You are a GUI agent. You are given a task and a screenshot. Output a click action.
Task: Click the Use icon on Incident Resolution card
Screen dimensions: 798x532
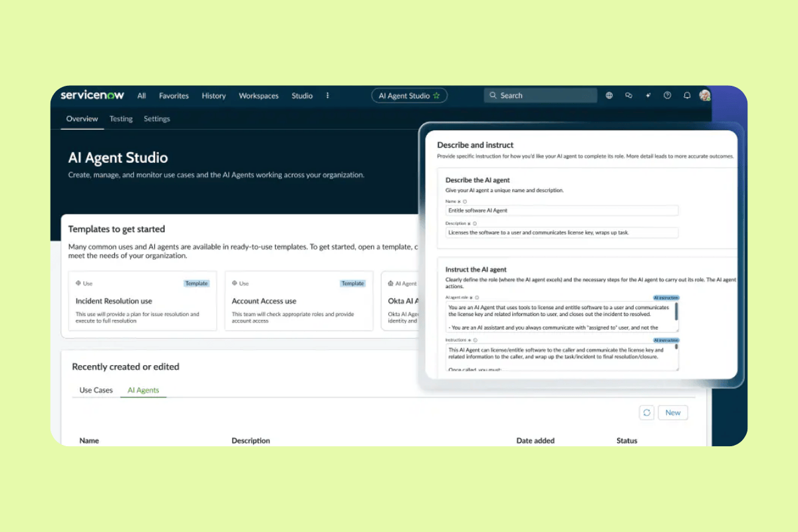(x=78, y=283)
